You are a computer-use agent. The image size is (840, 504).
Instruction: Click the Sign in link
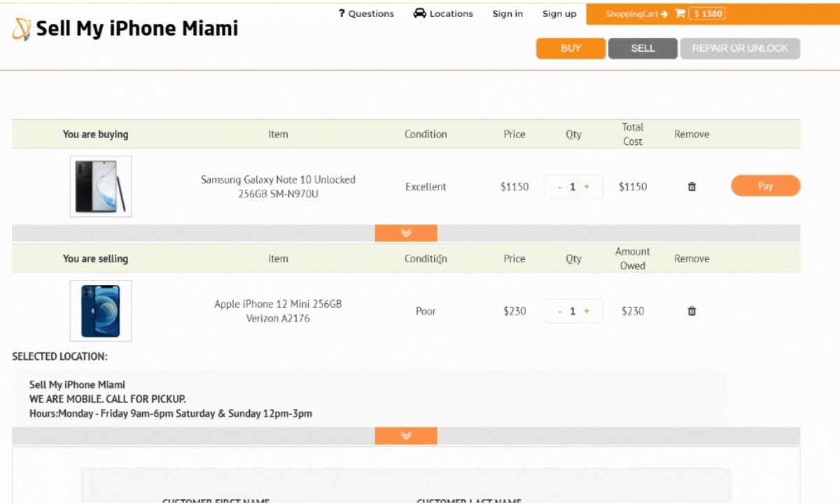(507, 13)
